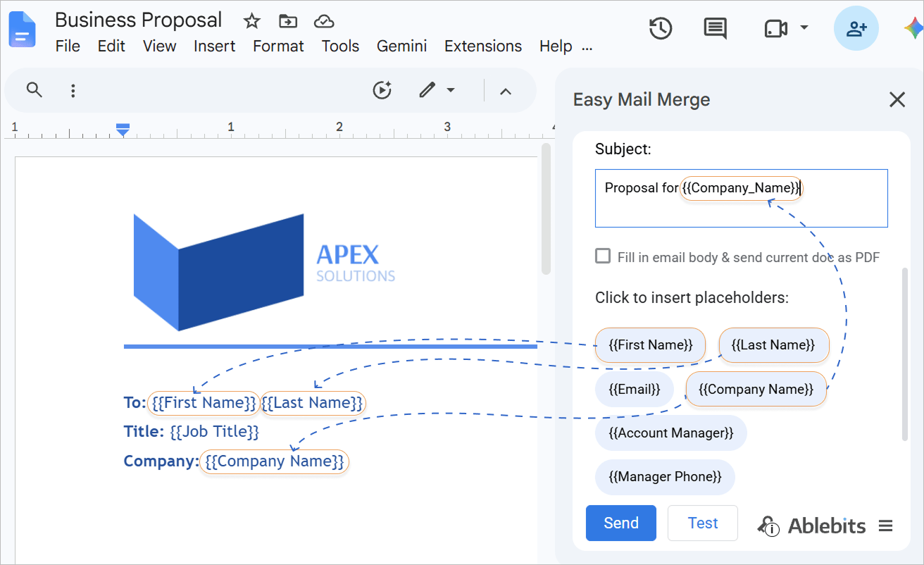This screenshot has width=924, height=565.
Task: Open the Extensions menu
Action: coord(483,46)
